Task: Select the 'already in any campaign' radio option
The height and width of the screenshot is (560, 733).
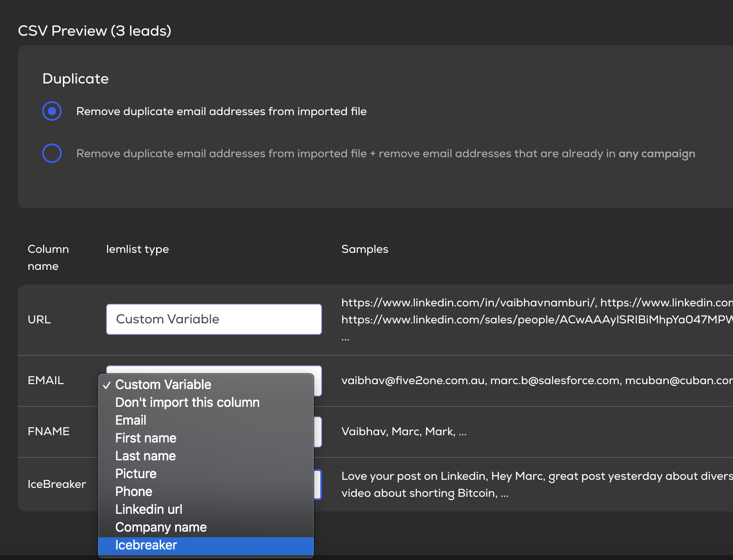Action: click(52, 153)
